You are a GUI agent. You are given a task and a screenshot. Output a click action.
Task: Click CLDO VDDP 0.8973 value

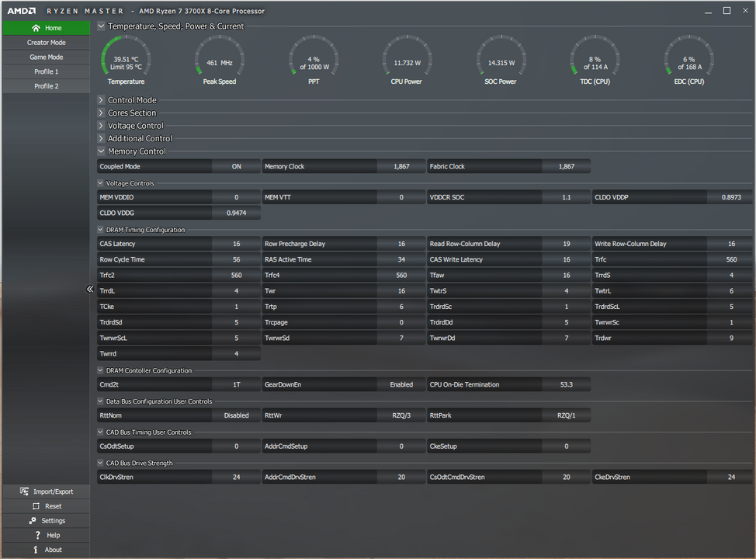(x=731, y=197)
